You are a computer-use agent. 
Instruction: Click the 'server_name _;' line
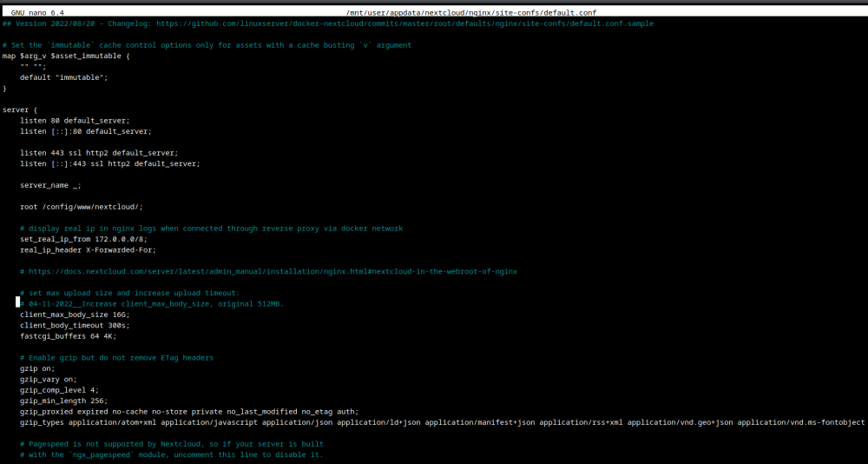click(50, 185)
